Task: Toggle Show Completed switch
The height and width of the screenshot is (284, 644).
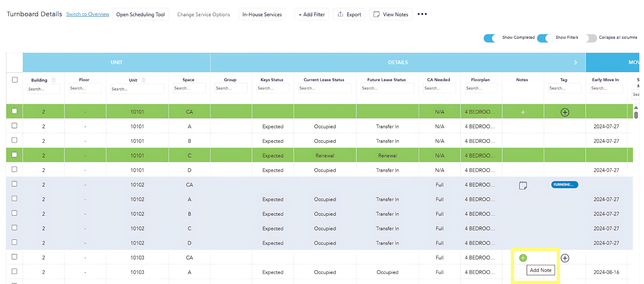Action: [x=491, y=38]
